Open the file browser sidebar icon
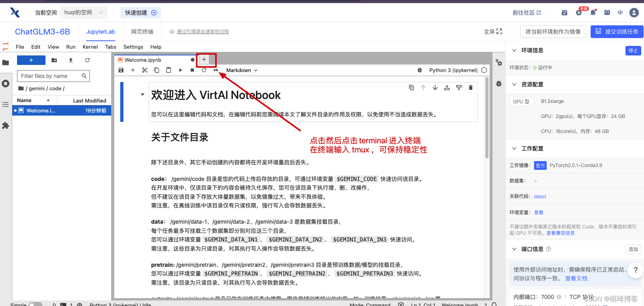 click(x=6, y=63)
